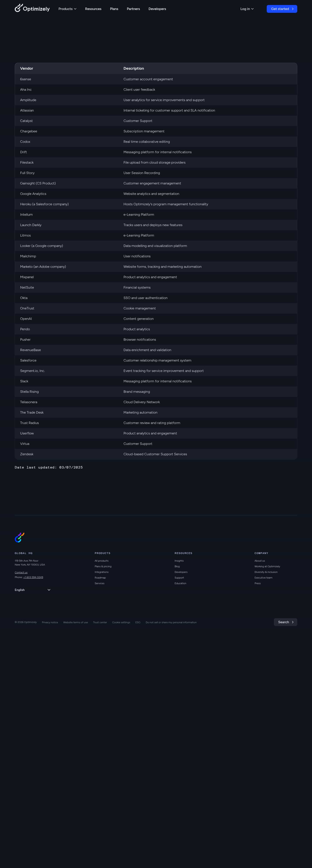Open the Privacy notice link
This screenshot has width=312, height=868.
point(50,622)
